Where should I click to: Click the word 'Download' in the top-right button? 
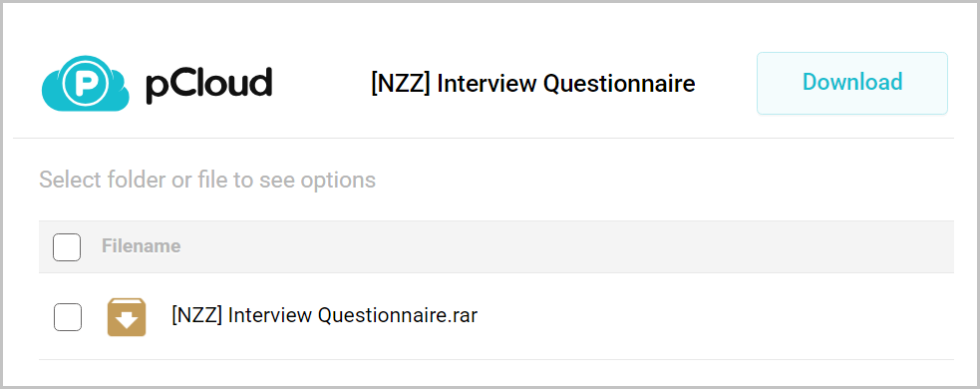tap(852, 83)
